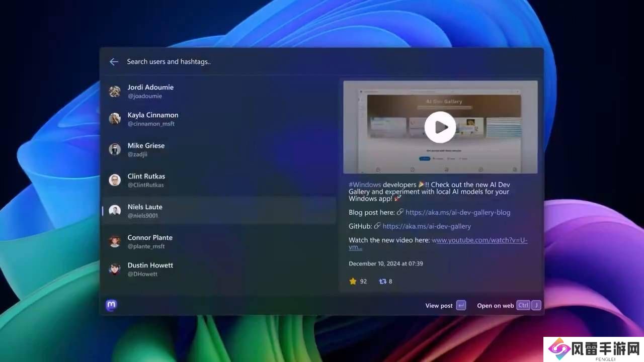The width and height of the screenshot is (644, 362).
Task: Open Niels Laute's avatar
Action: tap(115, 211)
